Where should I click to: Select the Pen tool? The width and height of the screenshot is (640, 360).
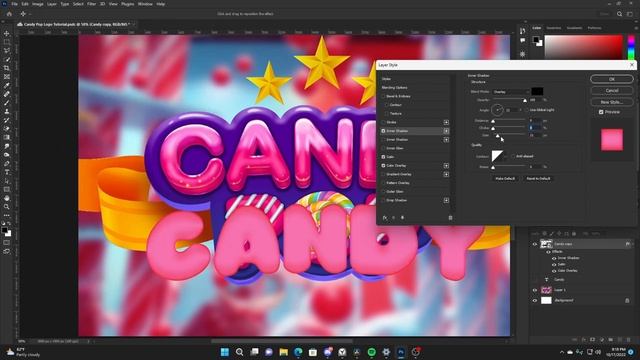[x=7, y=163]
